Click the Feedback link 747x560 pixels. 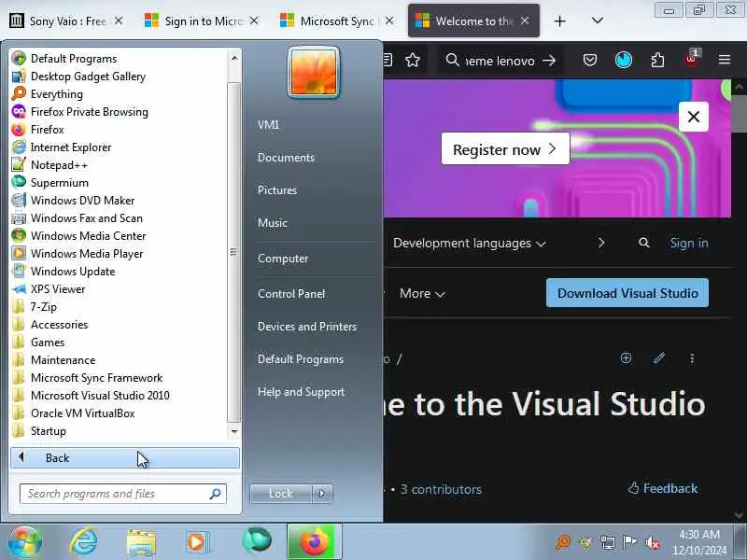[663, 488]
